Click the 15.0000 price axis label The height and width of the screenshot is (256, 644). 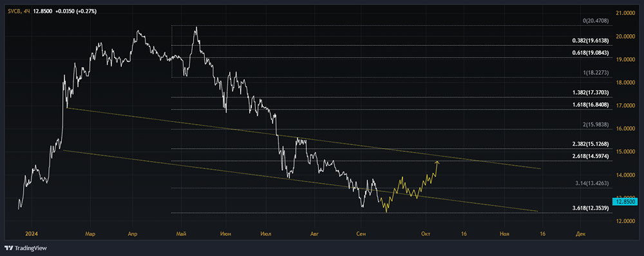(x=626, y=152)
